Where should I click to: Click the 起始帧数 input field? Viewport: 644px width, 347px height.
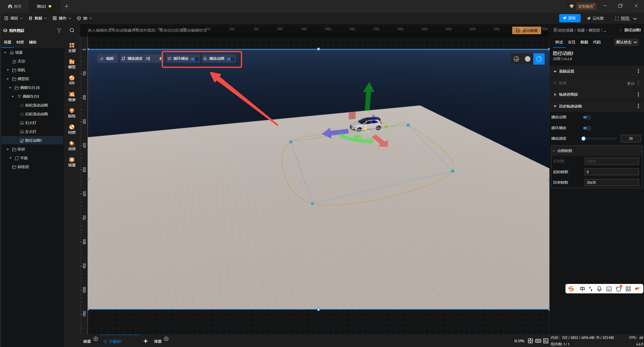point(611,172)
